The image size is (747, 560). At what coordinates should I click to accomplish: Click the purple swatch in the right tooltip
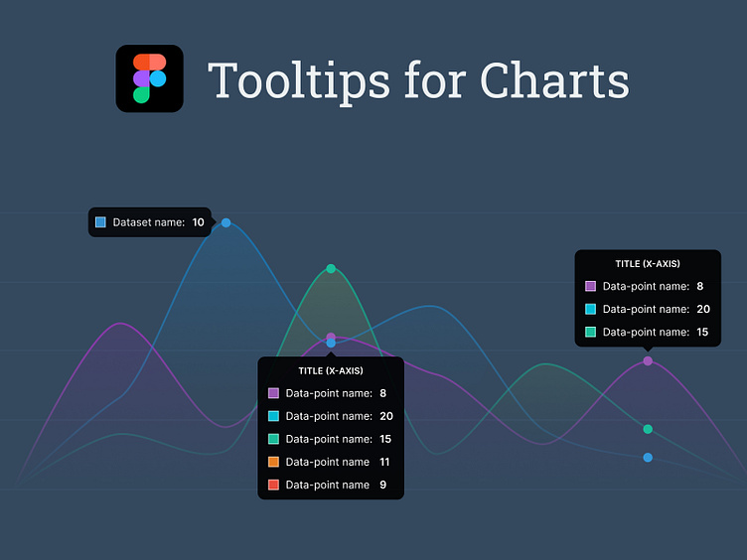pos(590,286)
